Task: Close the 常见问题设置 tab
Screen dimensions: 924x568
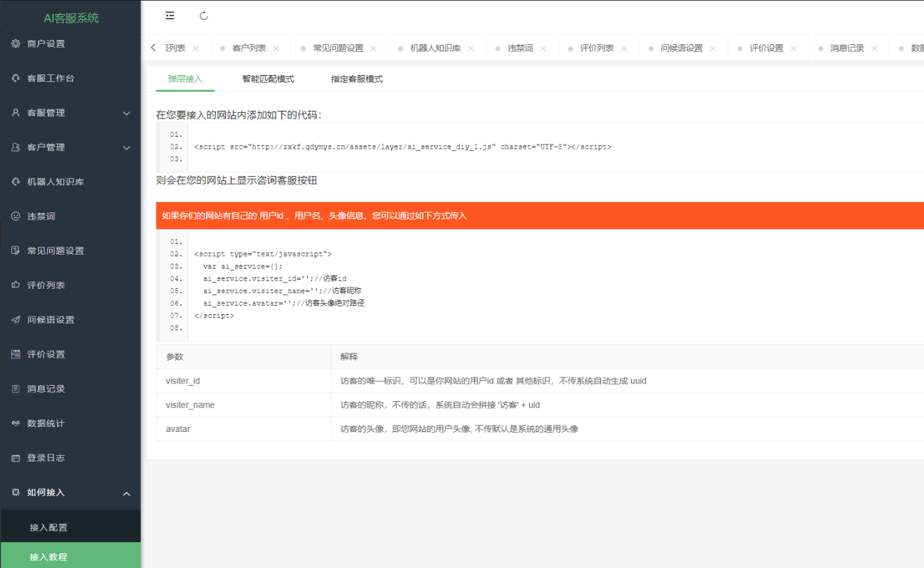Action: [x=374, y=48]
